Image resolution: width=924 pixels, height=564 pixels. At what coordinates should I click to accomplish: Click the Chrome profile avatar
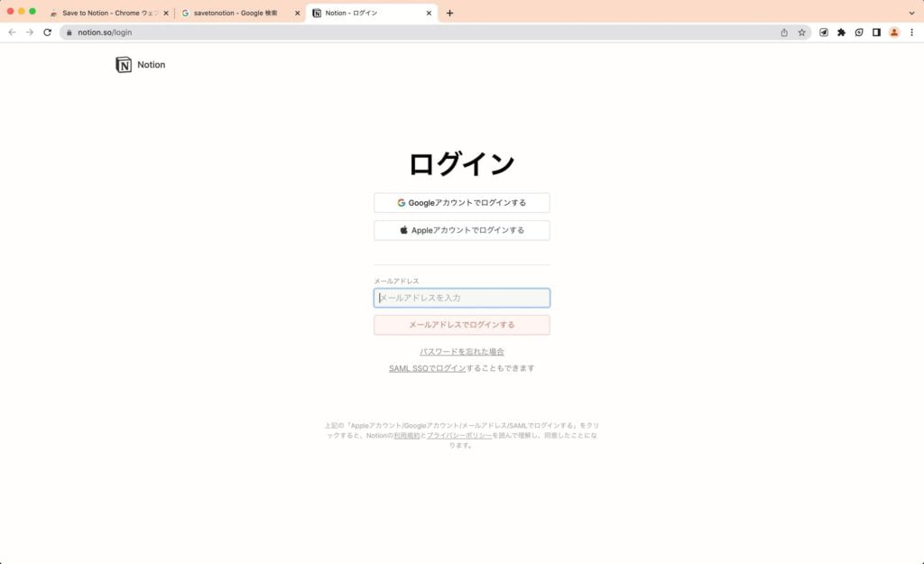[x=894, y=32]
